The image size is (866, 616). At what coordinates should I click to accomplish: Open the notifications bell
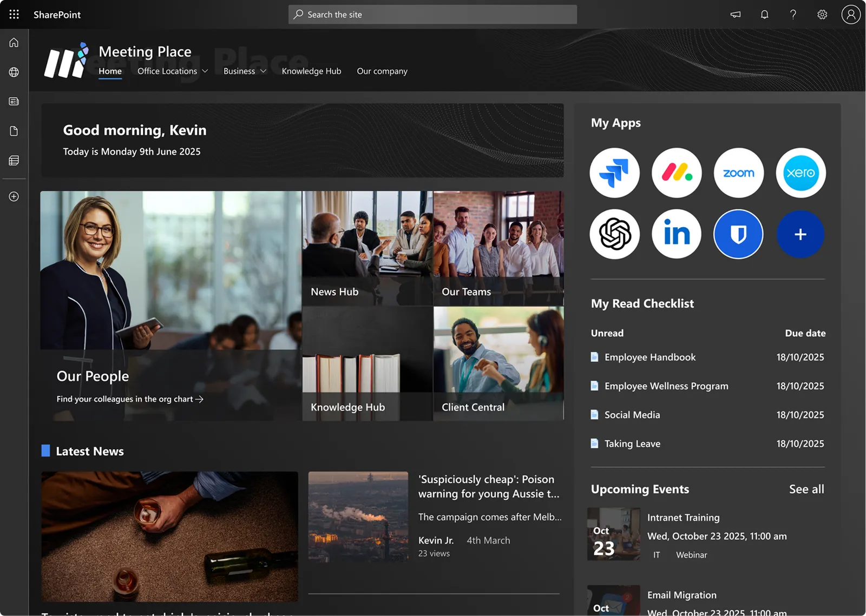pos(764,15)
